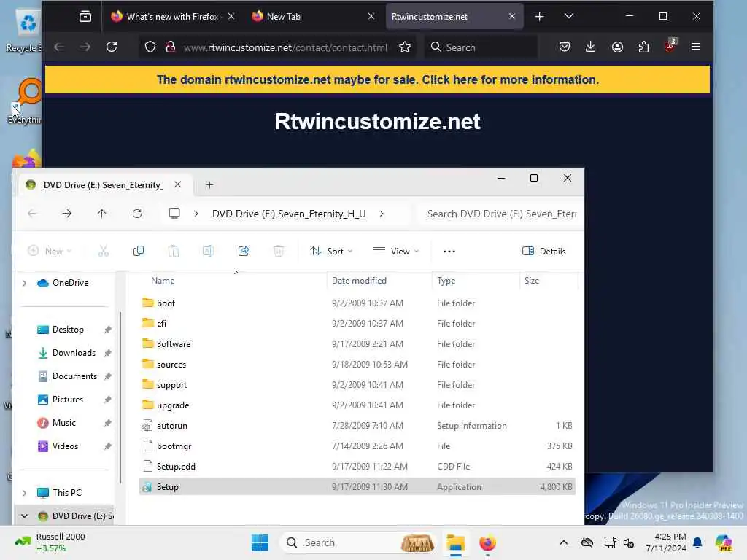
Task: Refresh the File Explorer folder
Action: [x=137, y=214]
